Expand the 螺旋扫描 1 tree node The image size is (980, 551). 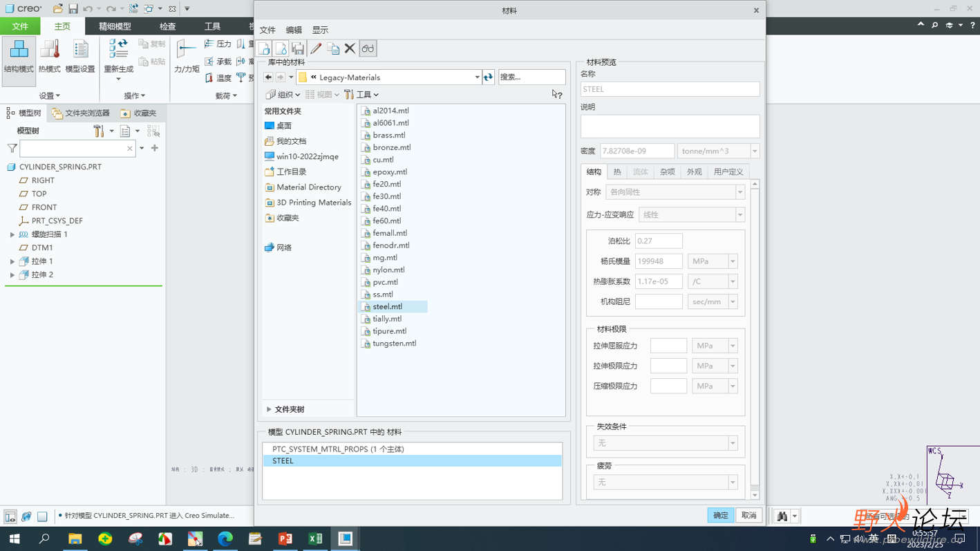tap(12, 234)
